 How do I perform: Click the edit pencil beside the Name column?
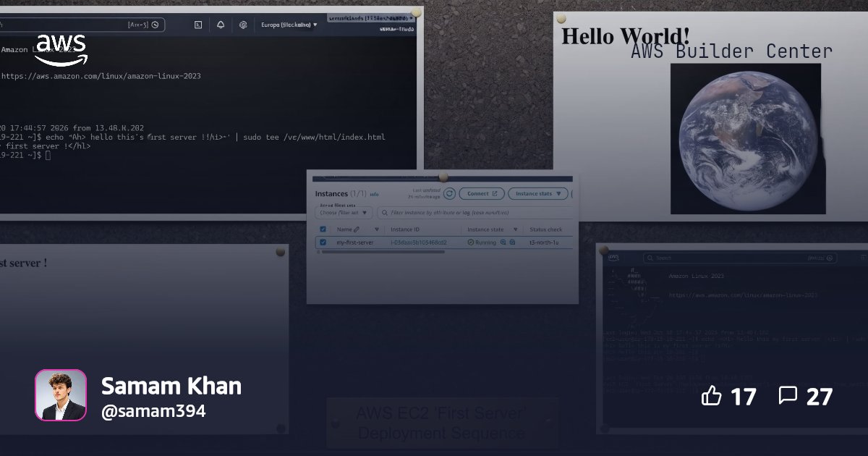357,229
